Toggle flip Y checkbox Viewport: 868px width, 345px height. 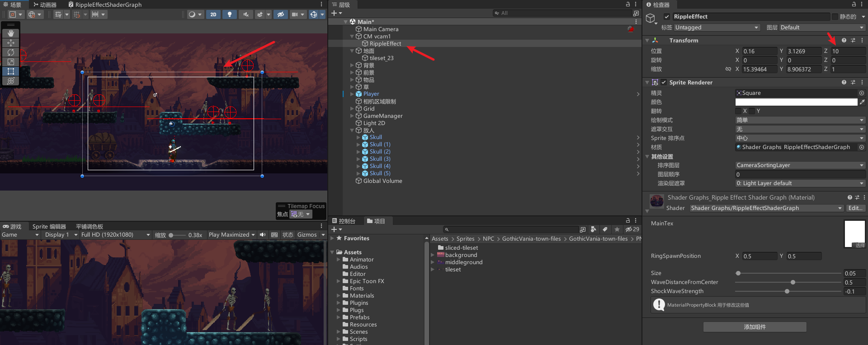(x=752, y=111)
